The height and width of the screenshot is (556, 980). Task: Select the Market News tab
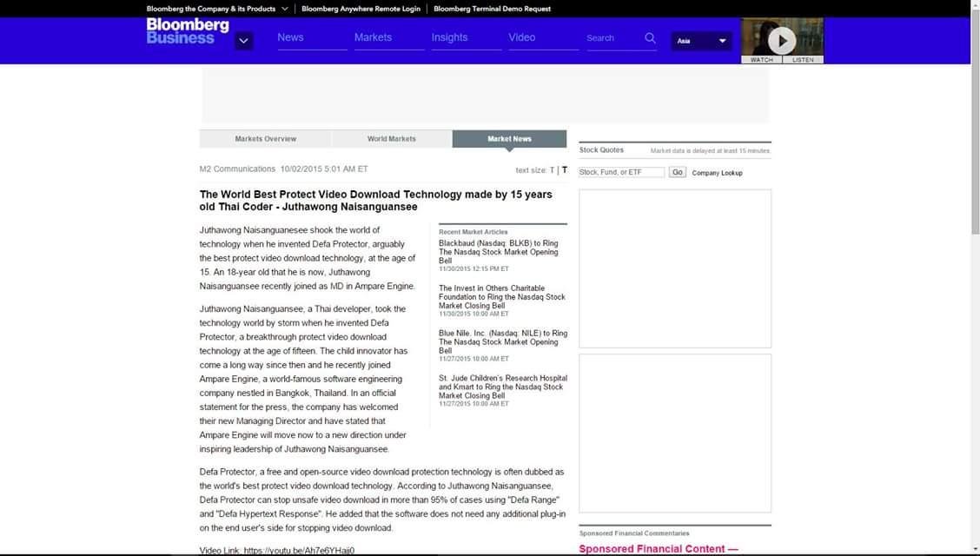click(509, 139)
